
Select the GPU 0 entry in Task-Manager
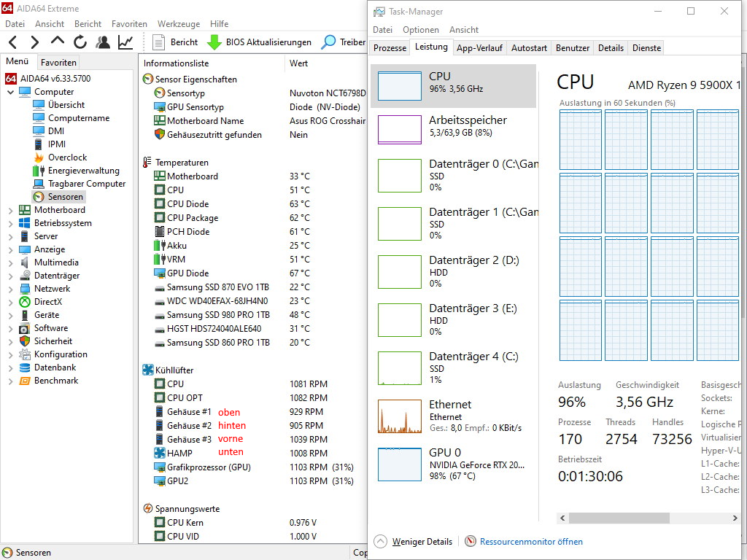pos(453,464)
